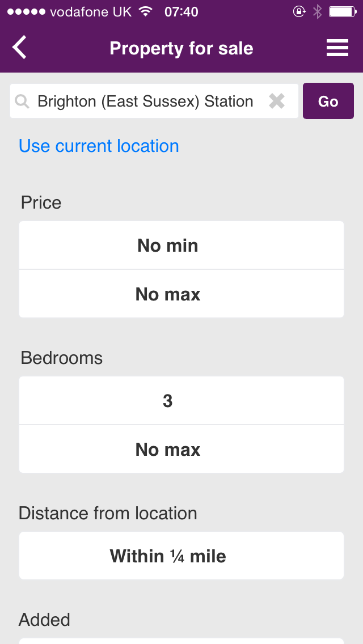This screenshot has height=644, width=363.
Task: Click the magnifier search icon
Action: pos(22,101)
